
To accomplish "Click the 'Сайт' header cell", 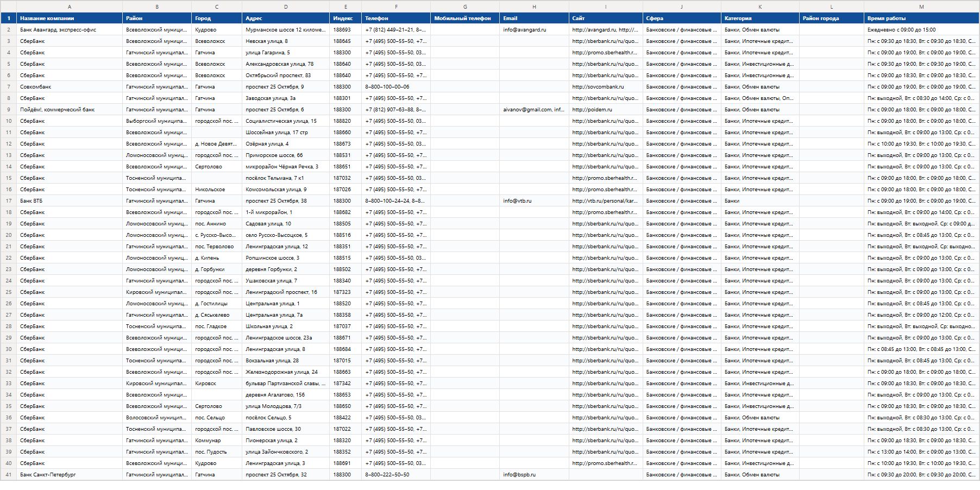I will (606, 18).
